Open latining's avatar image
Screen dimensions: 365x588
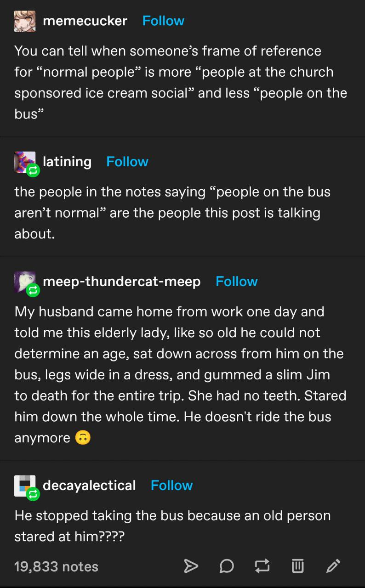(x=23, y=161)
